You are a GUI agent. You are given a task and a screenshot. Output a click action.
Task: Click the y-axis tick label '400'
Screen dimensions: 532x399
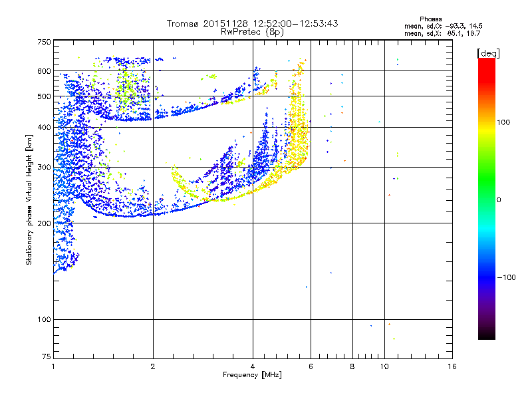44,127
